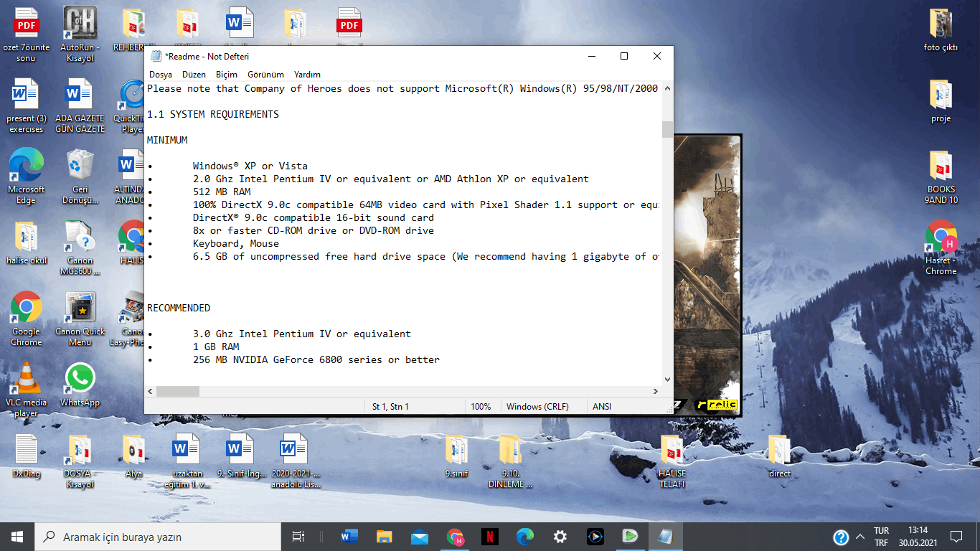
Task: Select the Google Chrome desktop shortcut
Action: click(27, 319)
